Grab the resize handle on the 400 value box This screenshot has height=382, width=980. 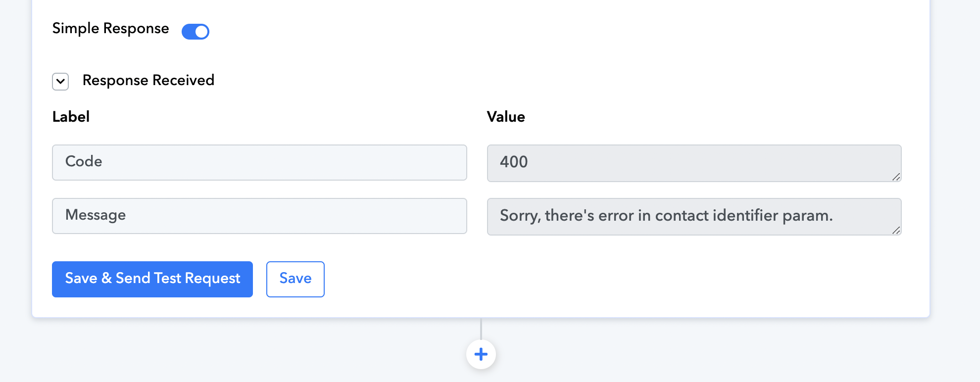click(x=896, y=177)
